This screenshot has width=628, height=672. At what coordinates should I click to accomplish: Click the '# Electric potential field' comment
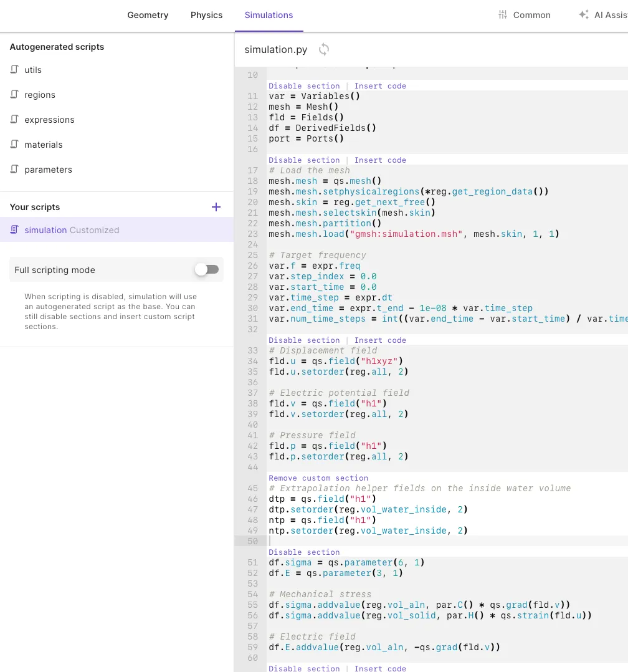tap(338, 393)
